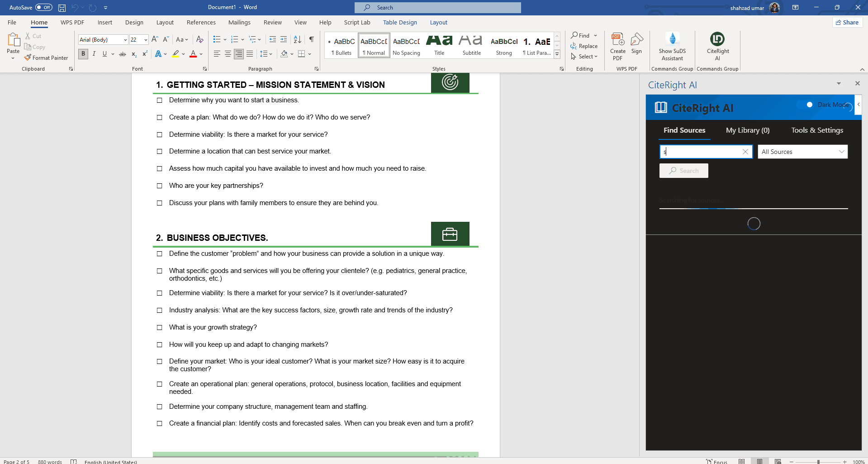
Task: Open the font name dropdown
Action: [x=125, y=40]
